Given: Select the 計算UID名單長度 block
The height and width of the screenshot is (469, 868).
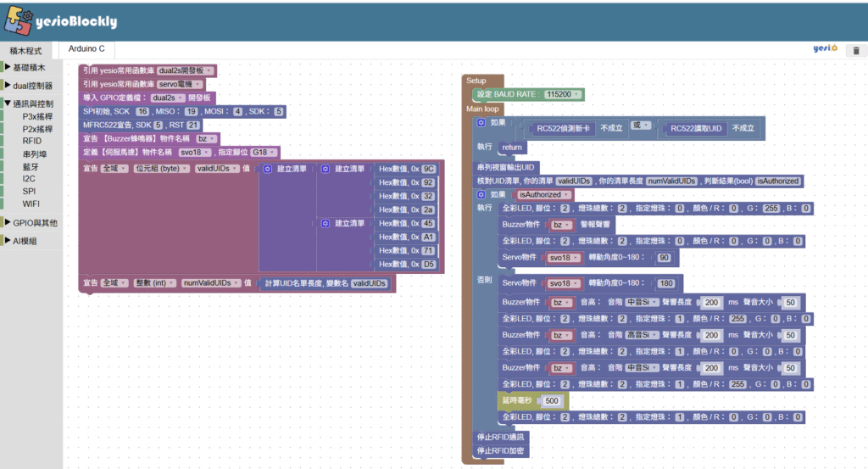Looking at the screenshot, I should (326, 283).
